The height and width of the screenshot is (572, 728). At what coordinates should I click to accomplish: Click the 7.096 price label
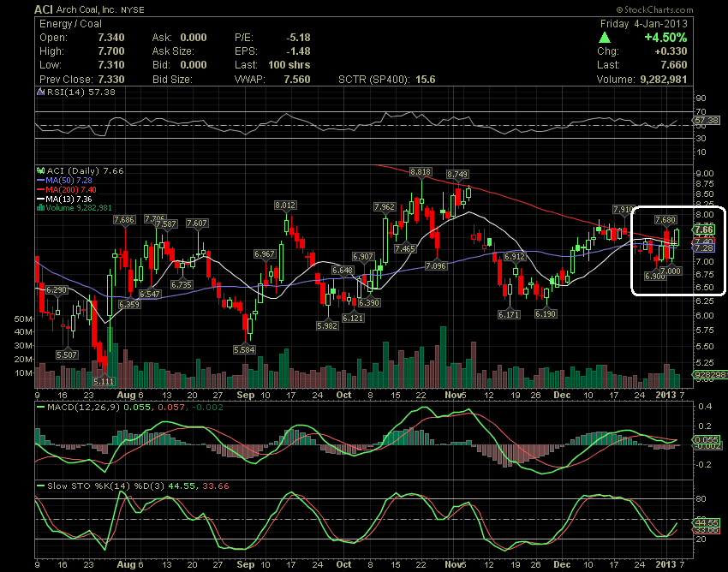point(436,266)
